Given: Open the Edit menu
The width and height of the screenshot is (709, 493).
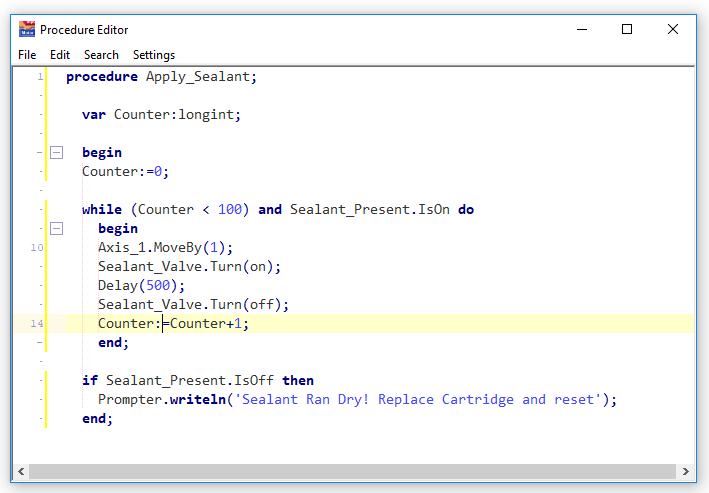Looking at the screenshot, I should (60, 55).
